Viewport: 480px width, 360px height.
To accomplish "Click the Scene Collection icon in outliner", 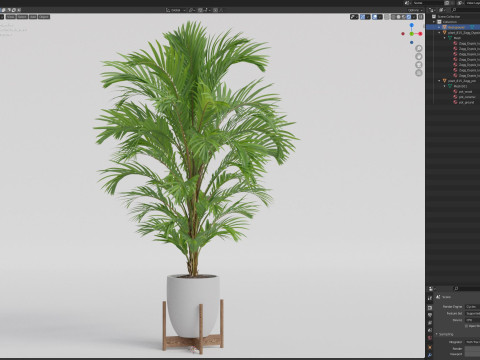I will 434,16.
